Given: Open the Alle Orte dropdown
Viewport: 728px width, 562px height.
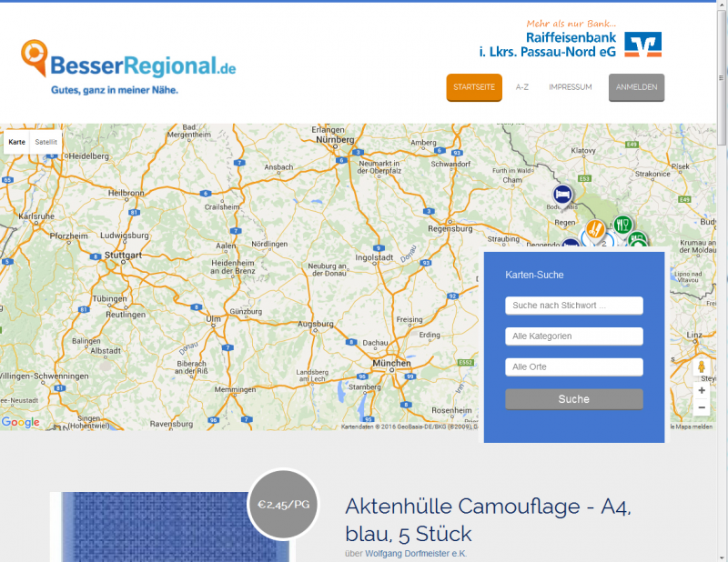Looking at the screenshot, I should (574, 367).
